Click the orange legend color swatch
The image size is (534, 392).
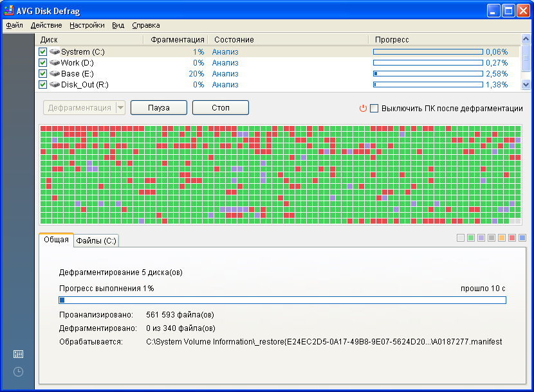point(502,238)
